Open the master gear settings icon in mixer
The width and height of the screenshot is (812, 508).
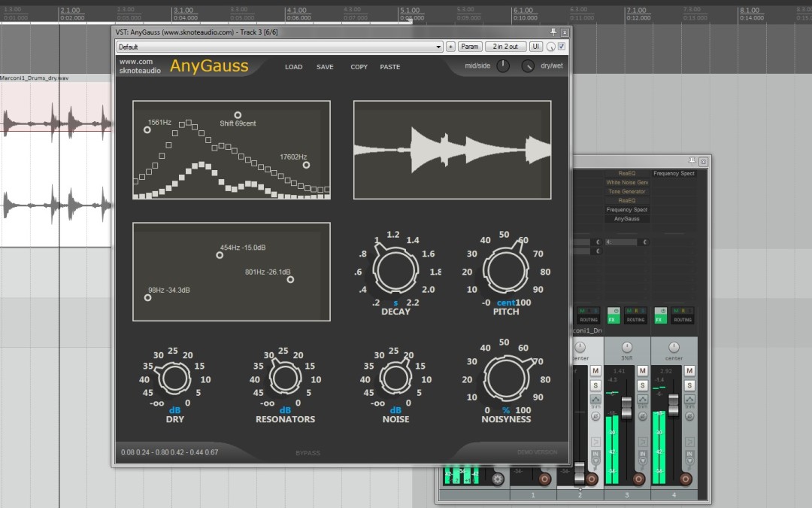498,479
